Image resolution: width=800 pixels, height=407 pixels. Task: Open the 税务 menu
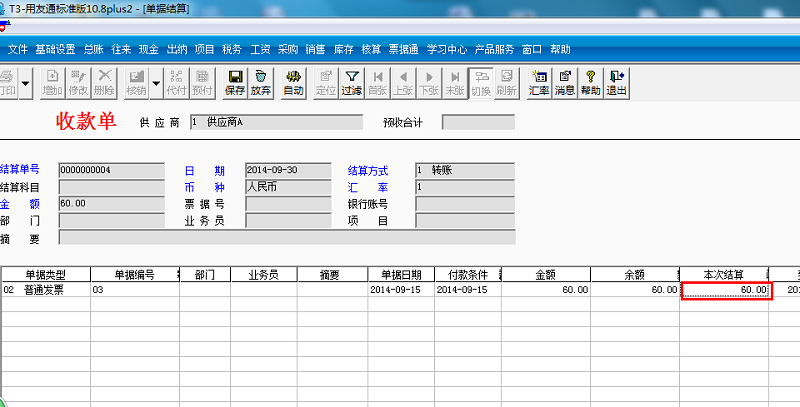tap(232, 49)
